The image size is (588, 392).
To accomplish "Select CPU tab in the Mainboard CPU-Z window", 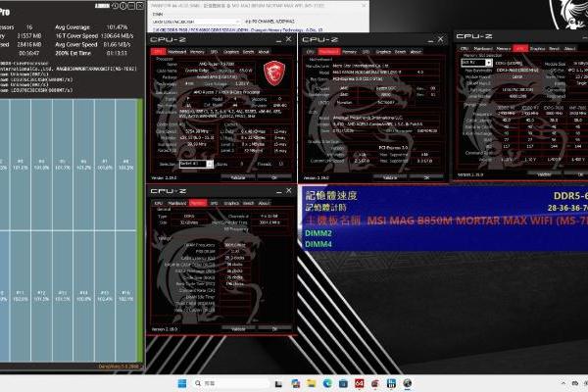I will click(x=310, y=52).
